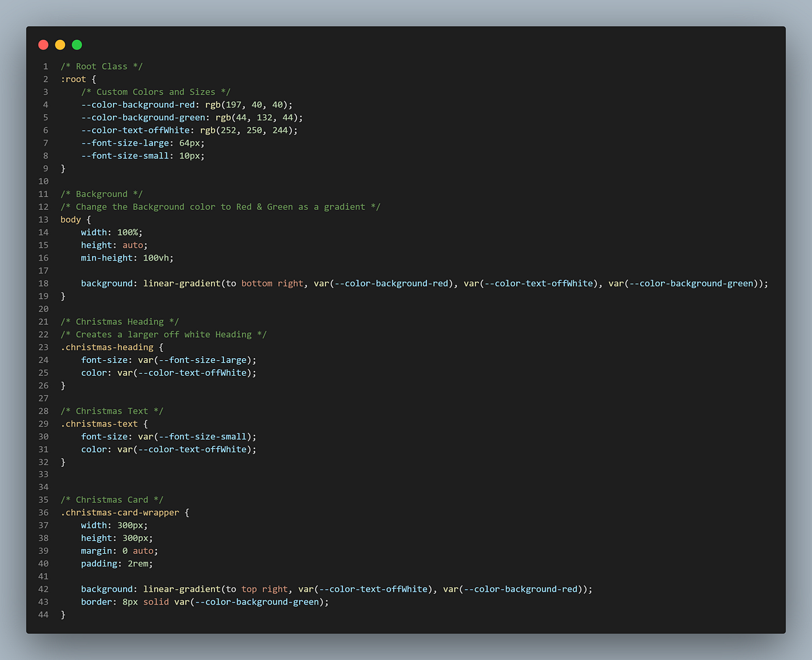This screenshot has width=812, height=660.
Task: Click the body selector on line 13
Action: coord(69,219)
